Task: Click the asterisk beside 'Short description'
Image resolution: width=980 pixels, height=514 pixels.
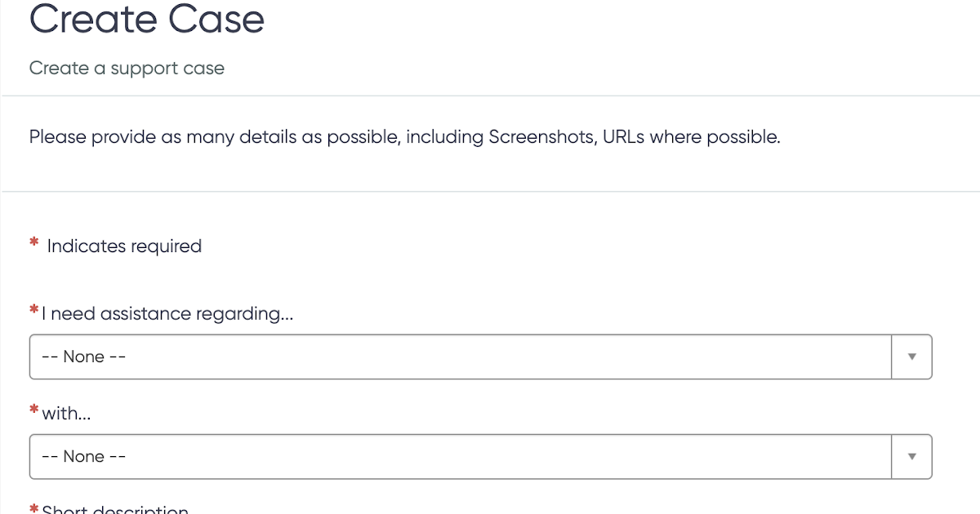Action: pos(33,507)
